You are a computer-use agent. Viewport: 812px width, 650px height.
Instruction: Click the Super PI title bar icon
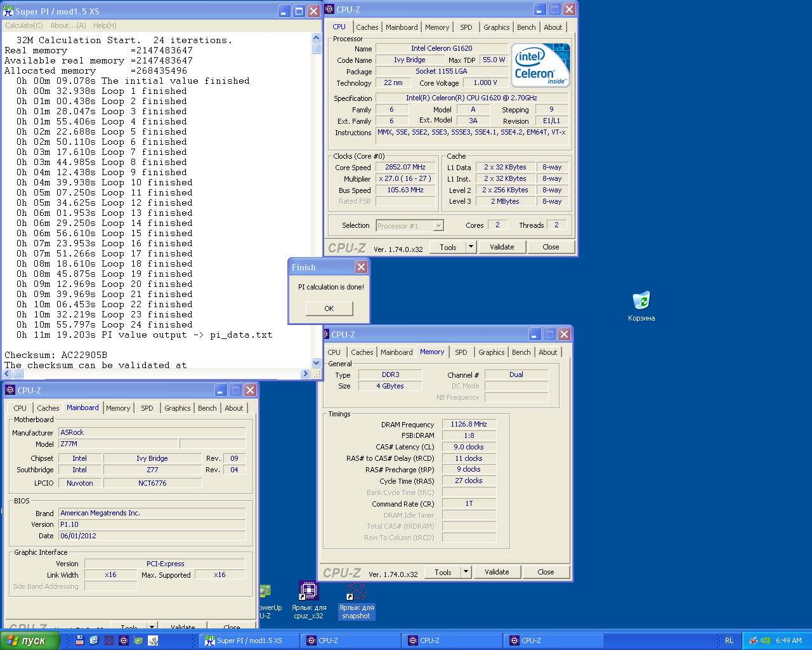tap(8, 11)
